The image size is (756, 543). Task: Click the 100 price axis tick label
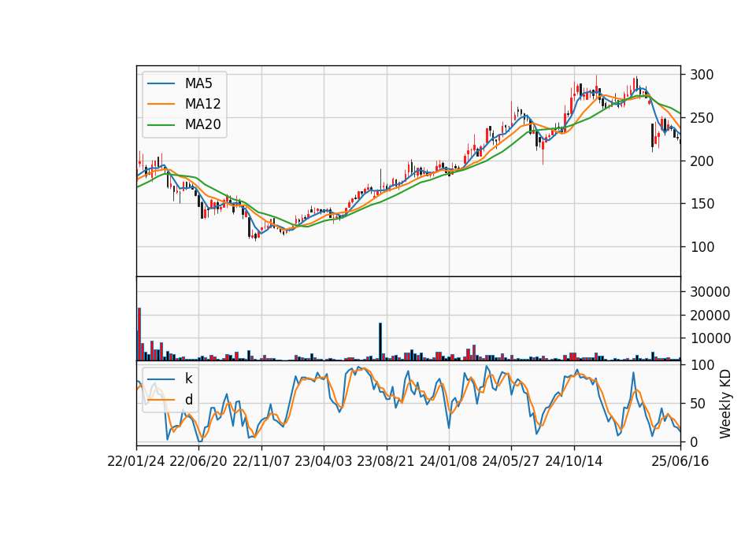702,246
